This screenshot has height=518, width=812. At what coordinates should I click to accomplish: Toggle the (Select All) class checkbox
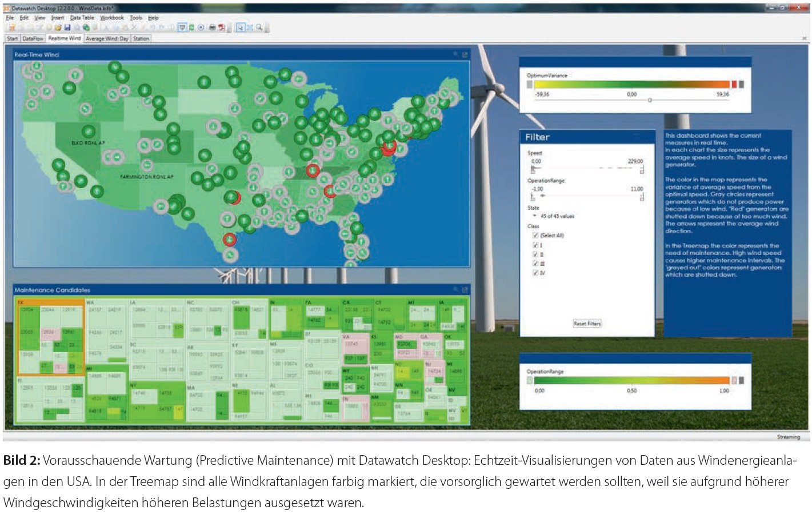[x=535, y=236]
